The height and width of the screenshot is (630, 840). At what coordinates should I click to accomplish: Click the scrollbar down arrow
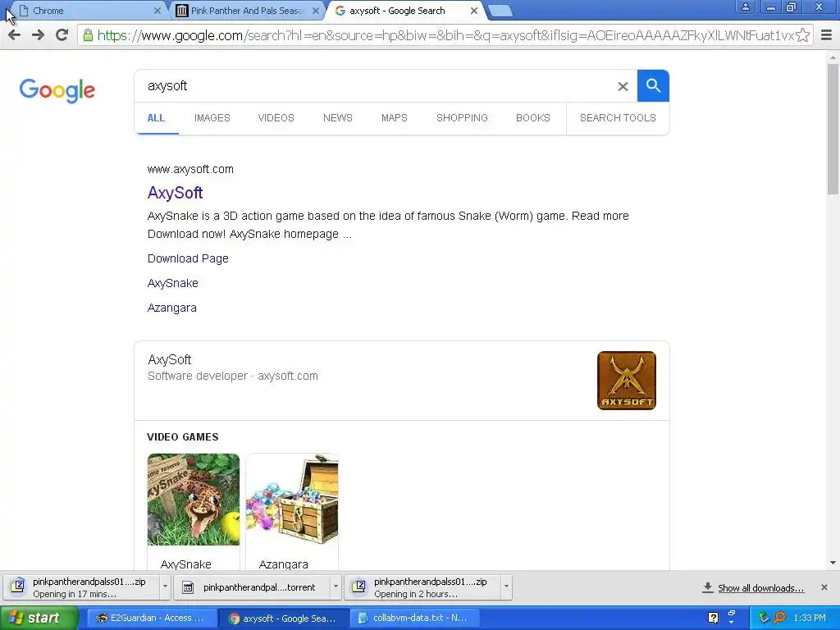[x=833, y=563]
